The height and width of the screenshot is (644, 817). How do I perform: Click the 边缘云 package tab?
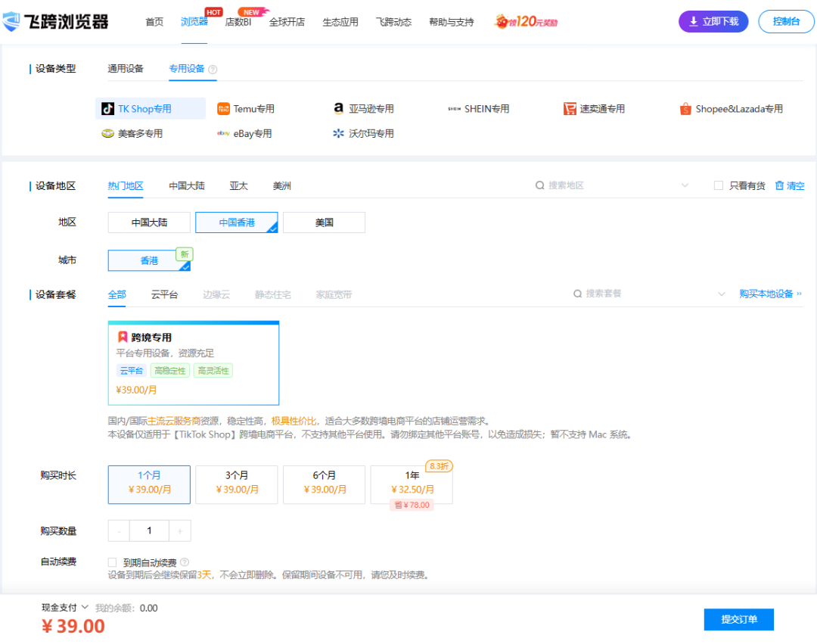(216, 294)
